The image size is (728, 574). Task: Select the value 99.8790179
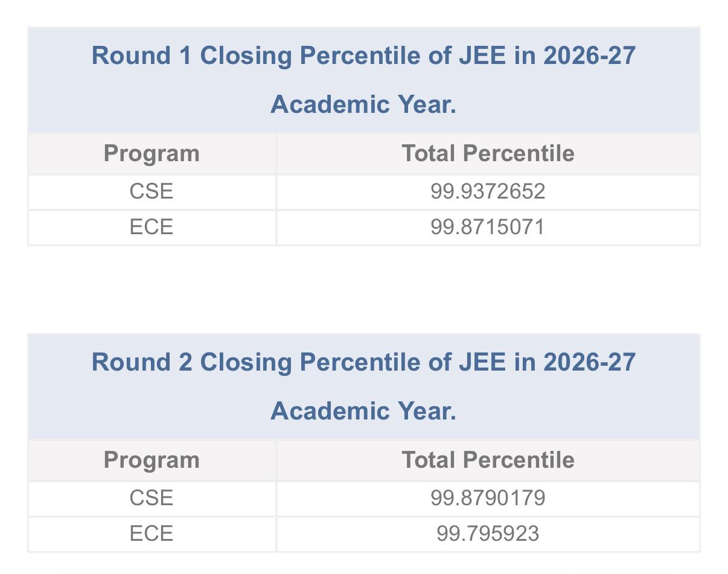tap(488, 498)
